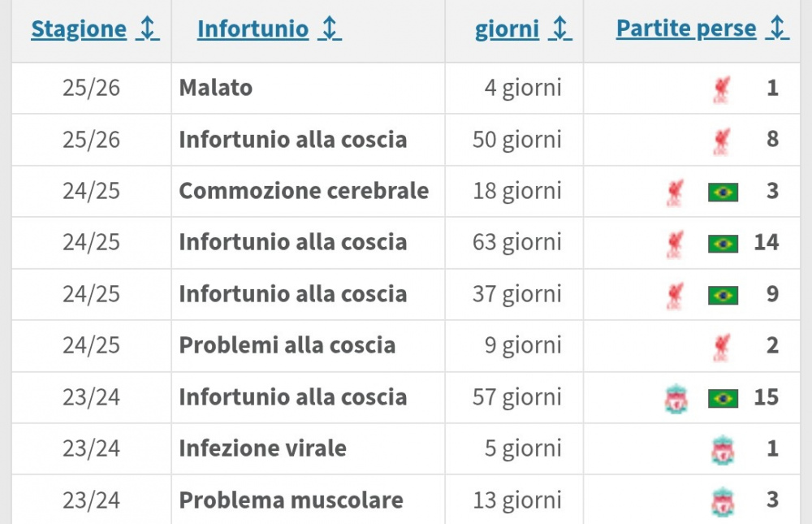Image resolution: width=812 pixels, height=524 pixels.
Task: Sort table by Stagione header link
Action: pos(79,30)
